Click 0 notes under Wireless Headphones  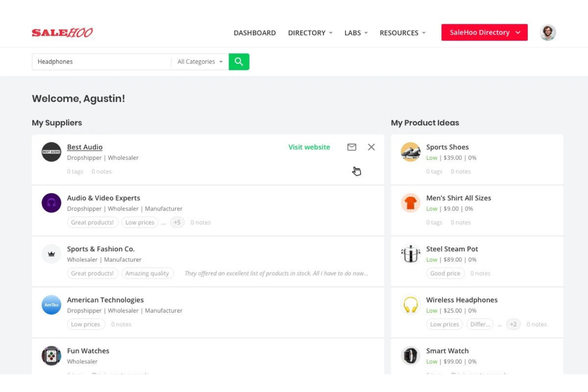(x=537, y=324)
